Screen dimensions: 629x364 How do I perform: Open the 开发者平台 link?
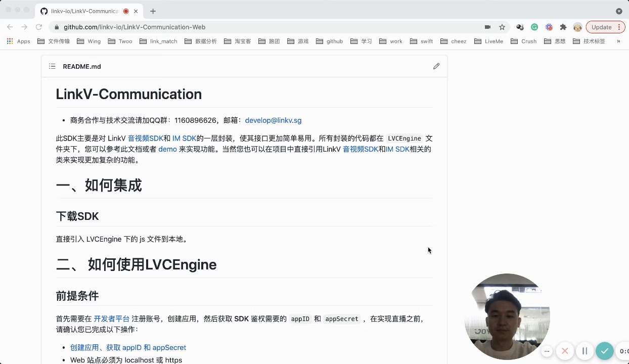[x=112, y=319]
